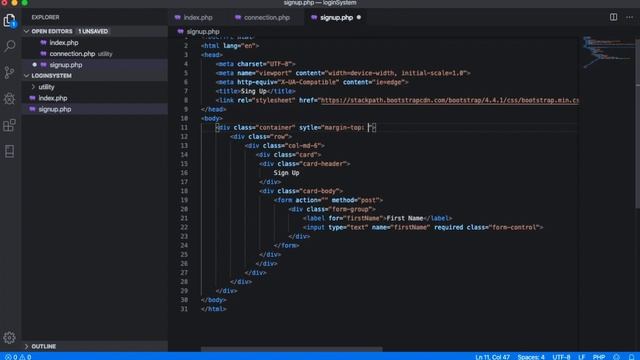Open the bottom activity bar panel icon
The height and width of the screenshot is (360, 640).
pos(9,151)
